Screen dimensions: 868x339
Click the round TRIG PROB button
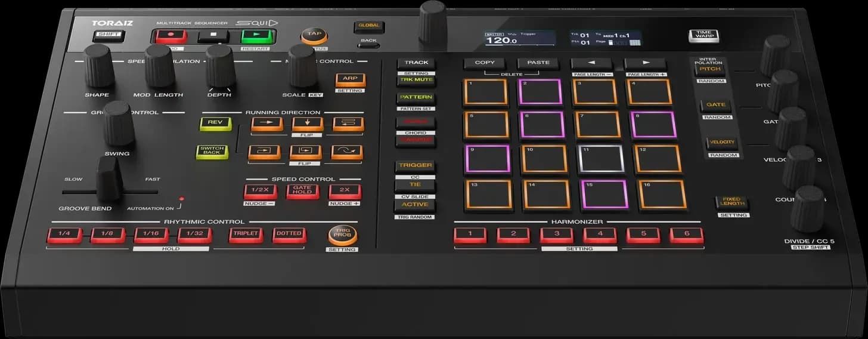[343, 235]
